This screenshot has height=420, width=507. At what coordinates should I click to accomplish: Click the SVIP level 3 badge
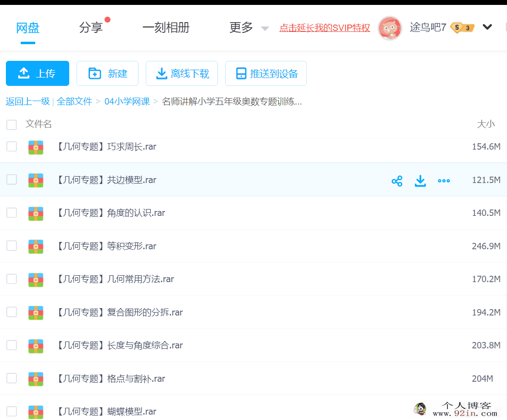pos(462,28)
